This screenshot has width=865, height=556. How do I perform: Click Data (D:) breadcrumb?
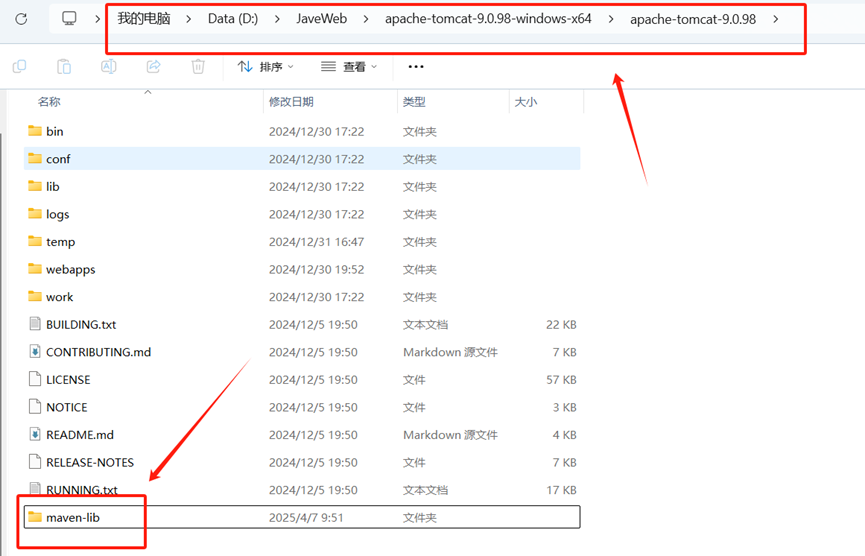point(233,19)
